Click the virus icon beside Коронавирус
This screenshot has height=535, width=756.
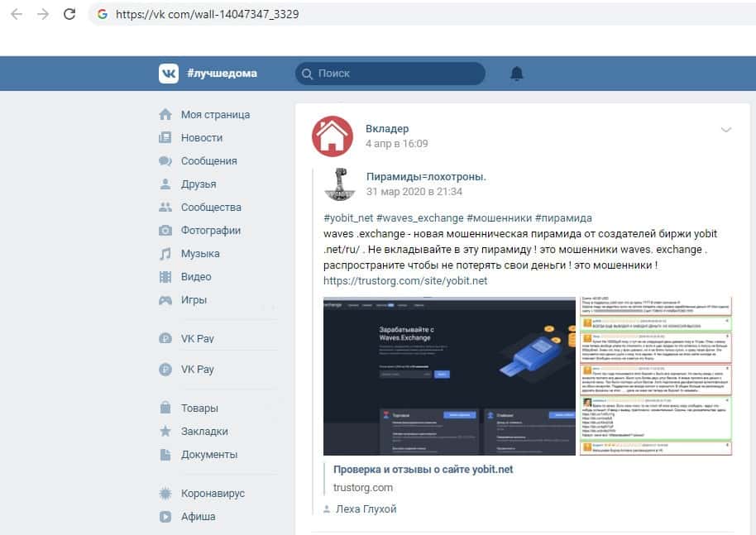point(165,494)
